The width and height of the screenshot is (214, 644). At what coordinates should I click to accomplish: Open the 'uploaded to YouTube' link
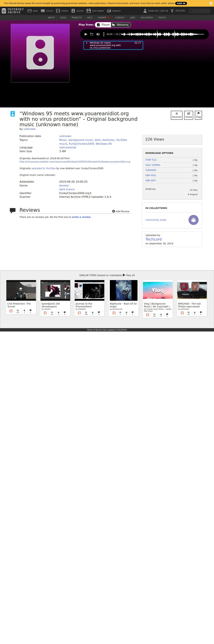[x=43, y=168]
